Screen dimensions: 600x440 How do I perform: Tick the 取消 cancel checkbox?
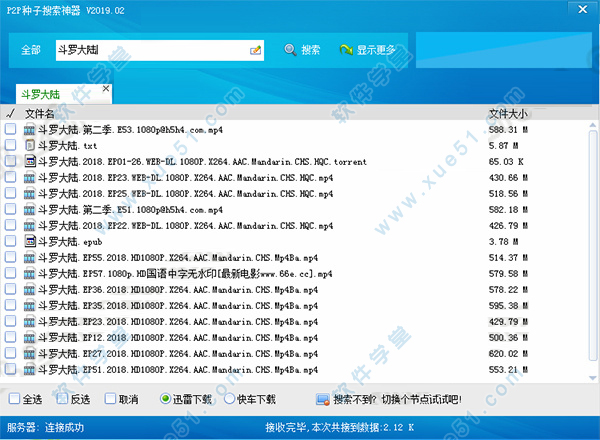[110, 399]
